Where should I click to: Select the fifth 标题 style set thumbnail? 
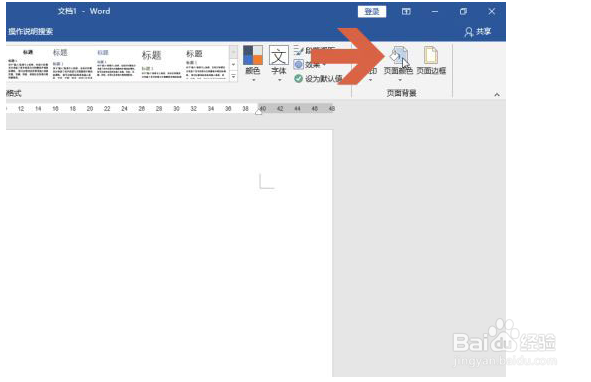click(205, 63)
